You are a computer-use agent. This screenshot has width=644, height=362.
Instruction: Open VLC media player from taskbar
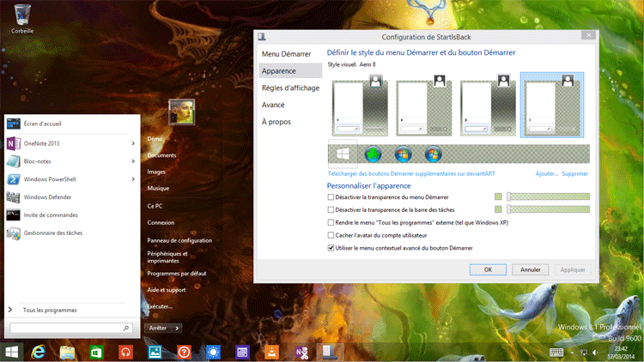(x=271, y=352)
